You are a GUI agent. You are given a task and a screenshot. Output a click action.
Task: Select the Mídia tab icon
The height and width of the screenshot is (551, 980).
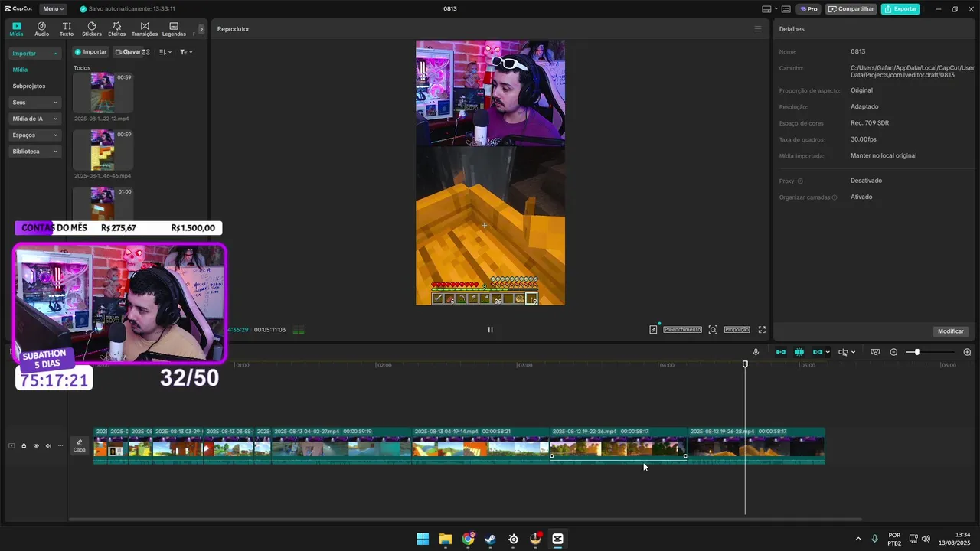[16, 29]
